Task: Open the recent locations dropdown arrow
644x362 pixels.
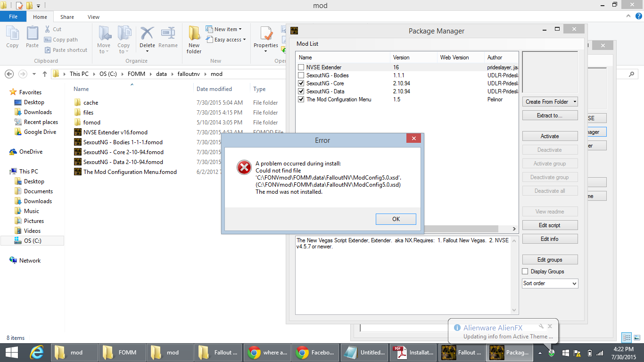Action: [x=34, y=74]
